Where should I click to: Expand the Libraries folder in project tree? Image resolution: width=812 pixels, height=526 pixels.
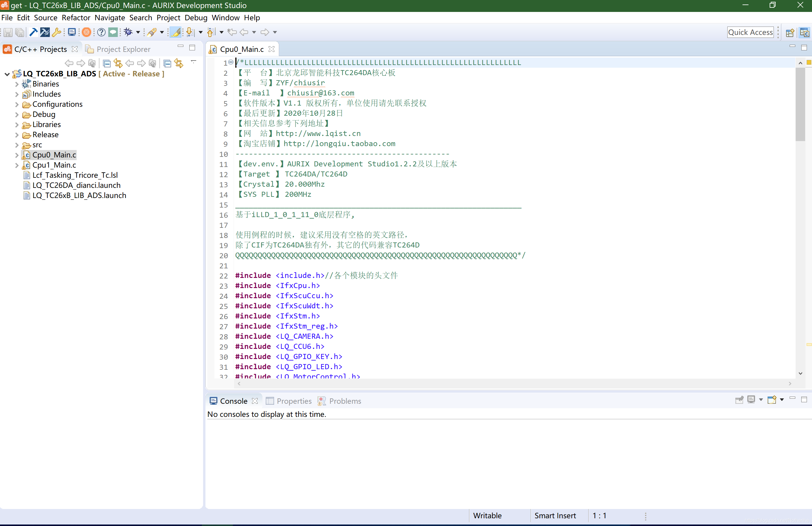click(17, 125)
